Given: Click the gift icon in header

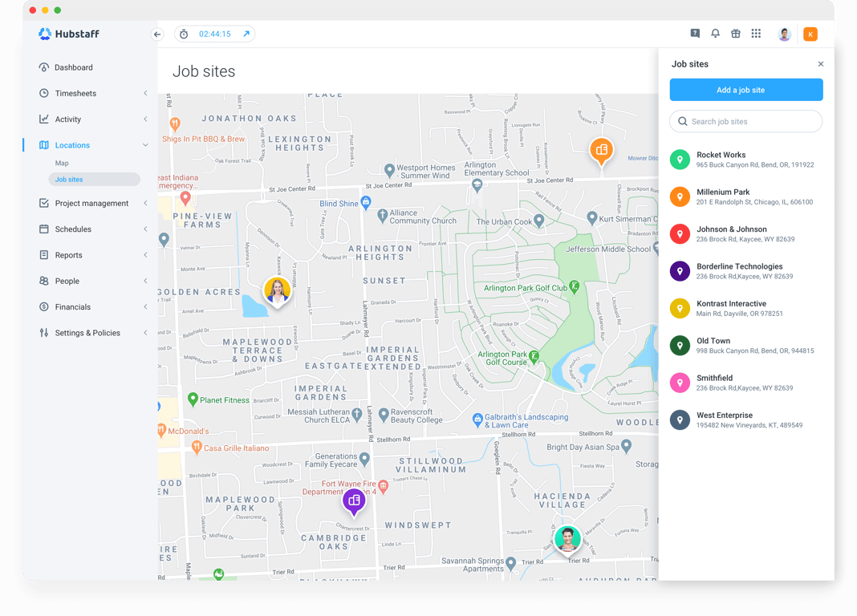Looking at the screenshot, I should [736, 34].
